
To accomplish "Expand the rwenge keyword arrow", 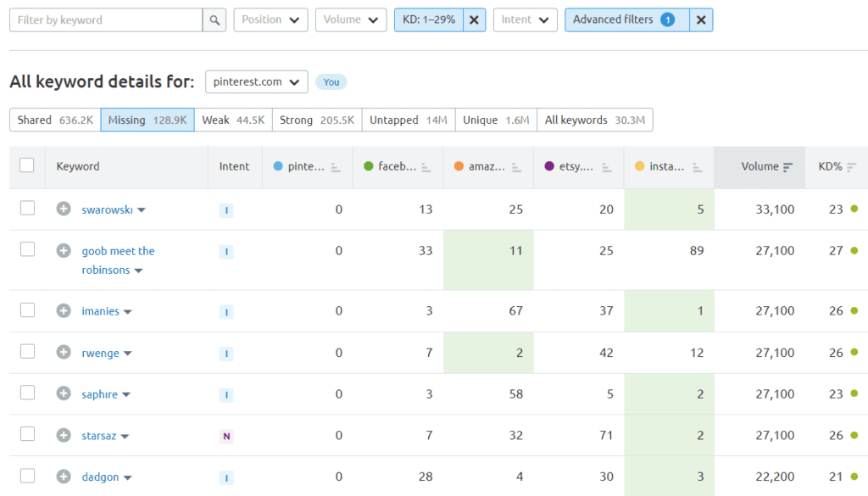I will 128,354.
